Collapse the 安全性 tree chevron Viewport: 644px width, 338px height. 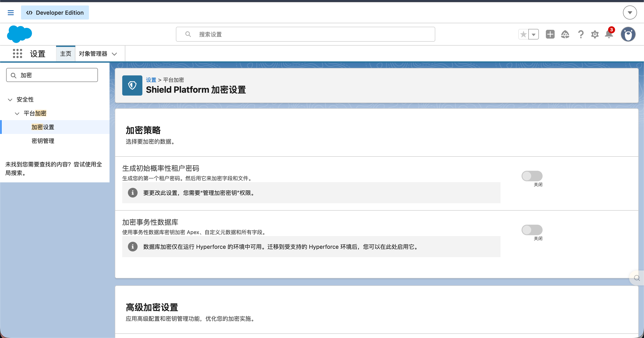(10, 100)
